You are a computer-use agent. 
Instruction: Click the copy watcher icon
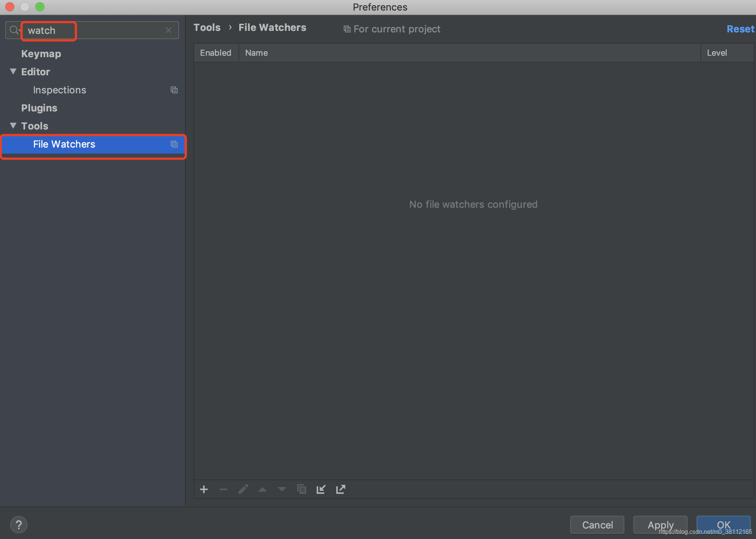point(302,489)
